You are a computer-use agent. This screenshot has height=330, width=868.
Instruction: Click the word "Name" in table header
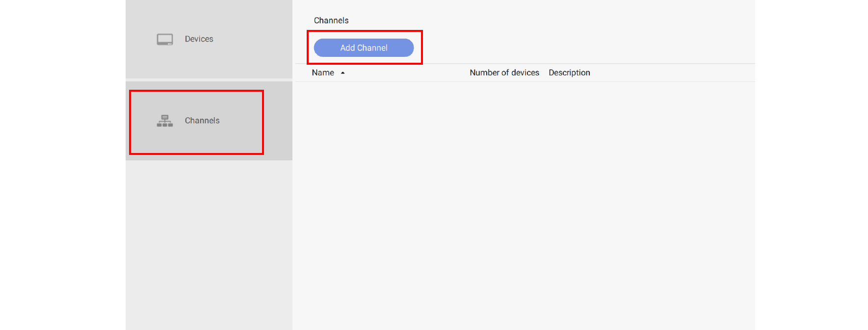pos(323,73)
